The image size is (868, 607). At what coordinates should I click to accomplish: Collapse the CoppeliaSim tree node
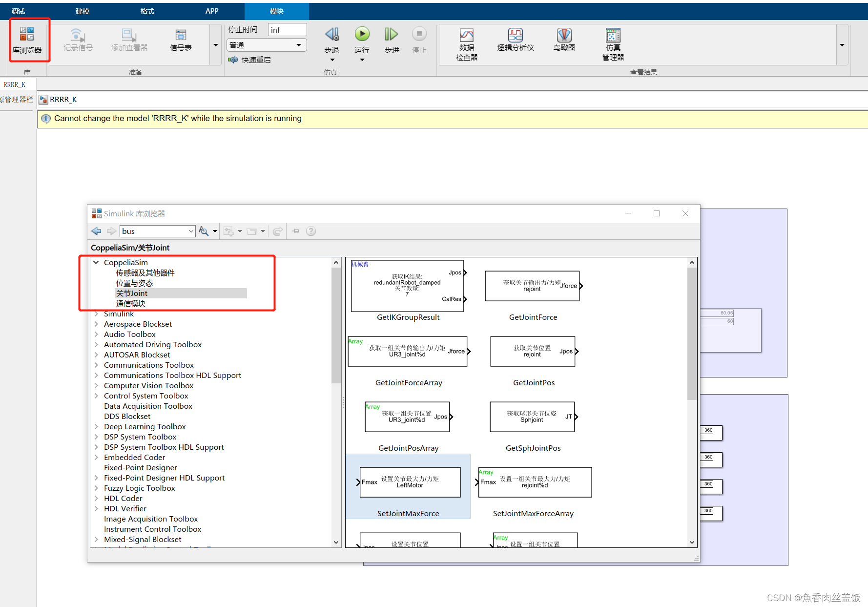click(96, 263)
